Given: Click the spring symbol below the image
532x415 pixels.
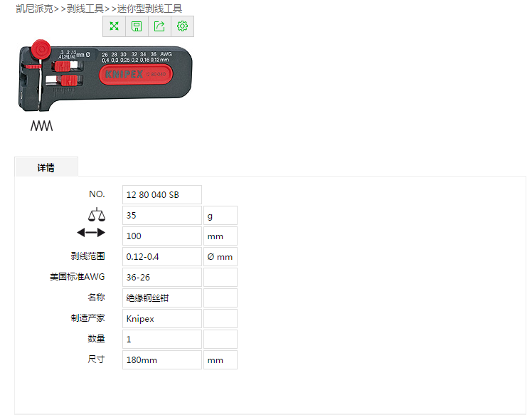Looking at the screenshot, I should 41,126.
